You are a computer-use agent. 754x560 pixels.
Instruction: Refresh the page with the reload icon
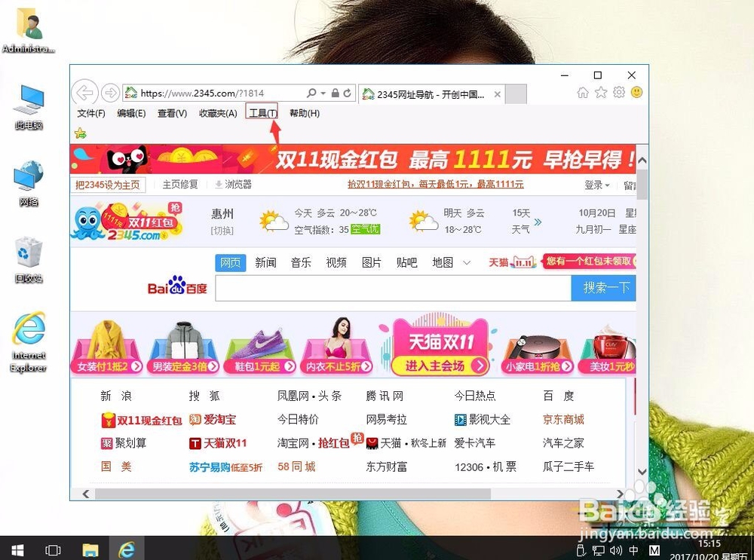(347, 93)
